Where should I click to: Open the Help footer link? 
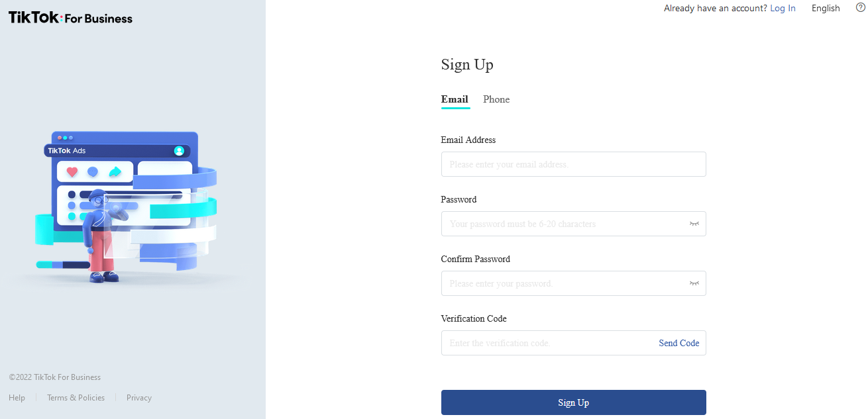point(17,398)
